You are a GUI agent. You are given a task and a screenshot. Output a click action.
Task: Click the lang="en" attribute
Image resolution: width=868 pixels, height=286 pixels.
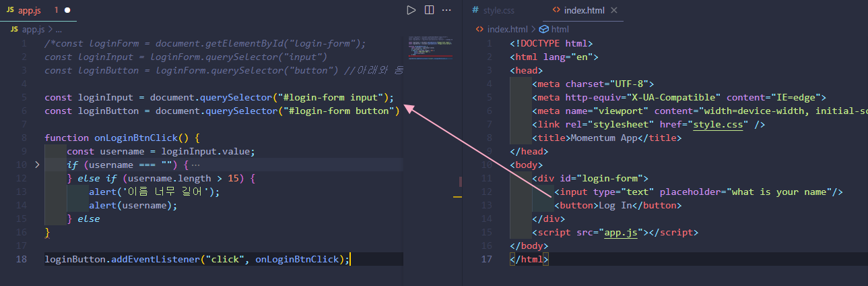point(568,57)
